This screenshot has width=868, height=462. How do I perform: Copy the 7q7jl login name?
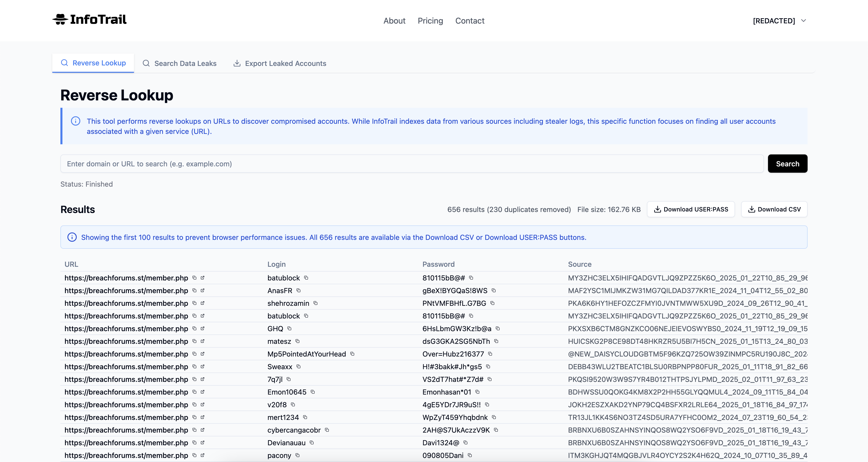point(289,379)
